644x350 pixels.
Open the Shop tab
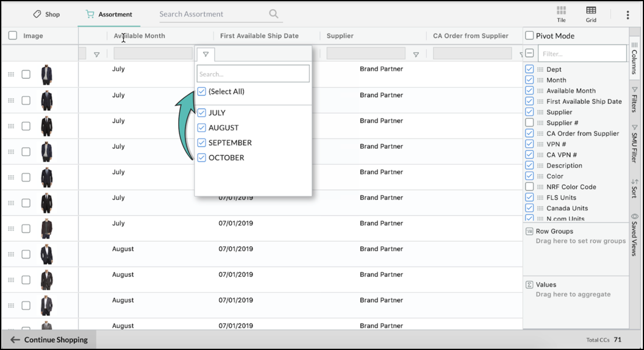pyautogui.click(x=46, y=14)
